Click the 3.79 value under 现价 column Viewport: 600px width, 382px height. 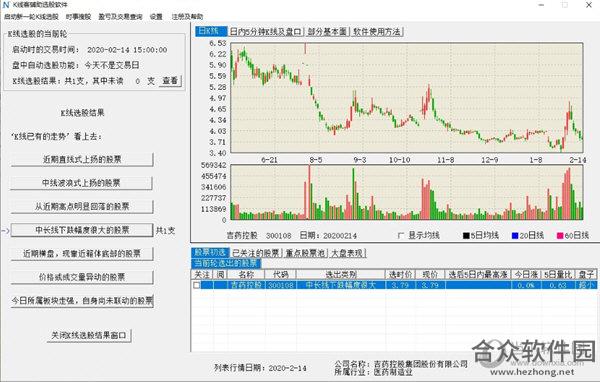coord(430,285)
